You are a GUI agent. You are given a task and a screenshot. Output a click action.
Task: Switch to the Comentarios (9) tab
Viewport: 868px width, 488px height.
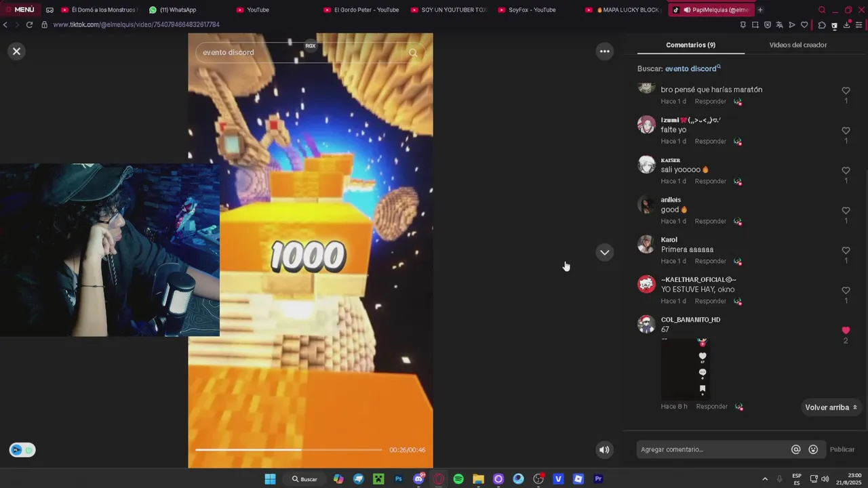click(x=690, y=45)
